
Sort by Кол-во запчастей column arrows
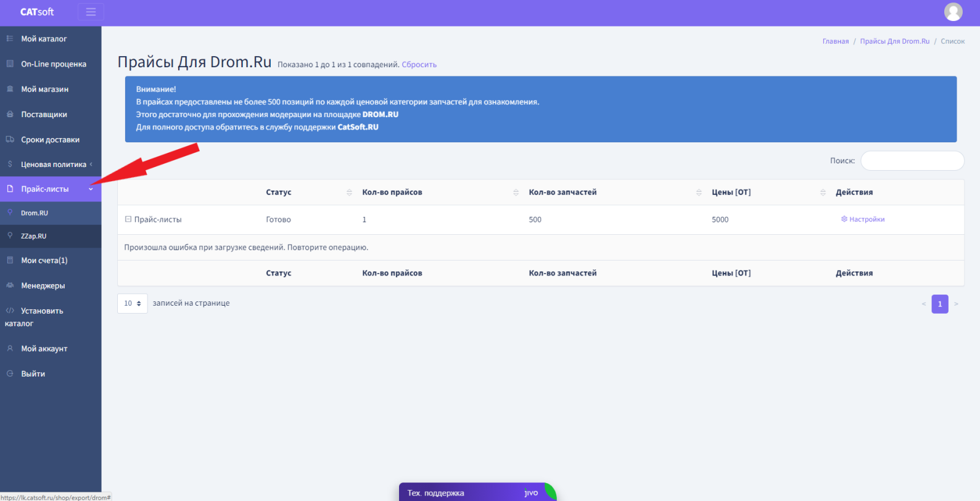(699, 192)
